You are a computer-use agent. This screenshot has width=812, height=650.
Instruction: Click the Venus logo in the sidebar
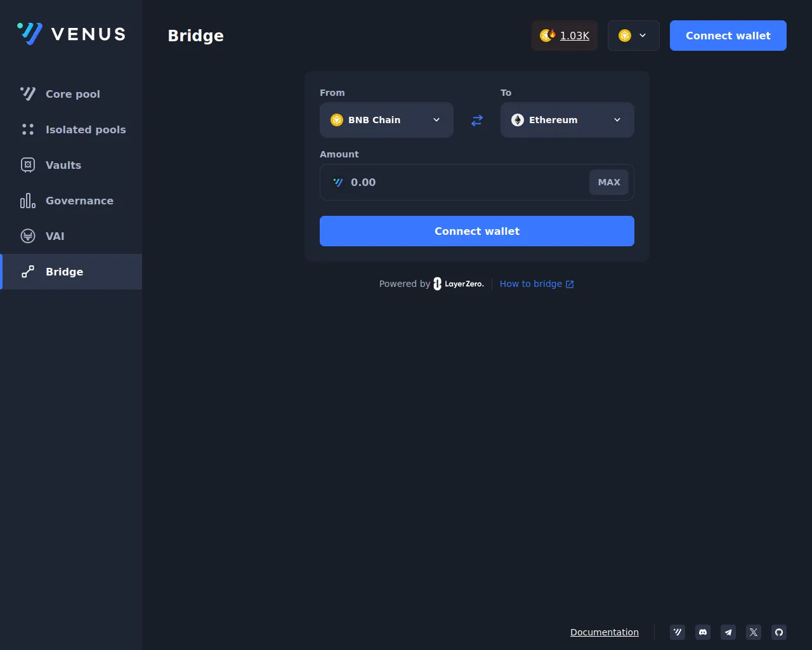point(71,34)
